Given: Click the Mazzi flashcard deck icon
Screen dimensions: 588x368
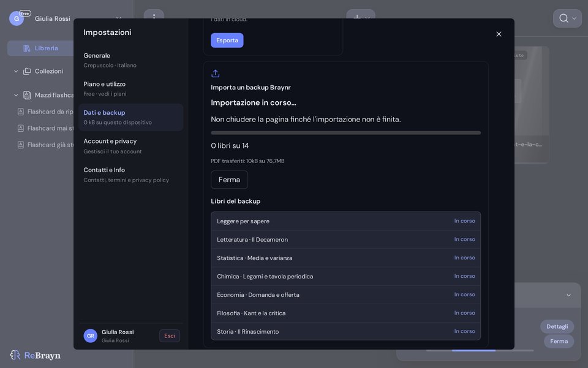Looking at the screenshot, I should [x=27, y=95].
